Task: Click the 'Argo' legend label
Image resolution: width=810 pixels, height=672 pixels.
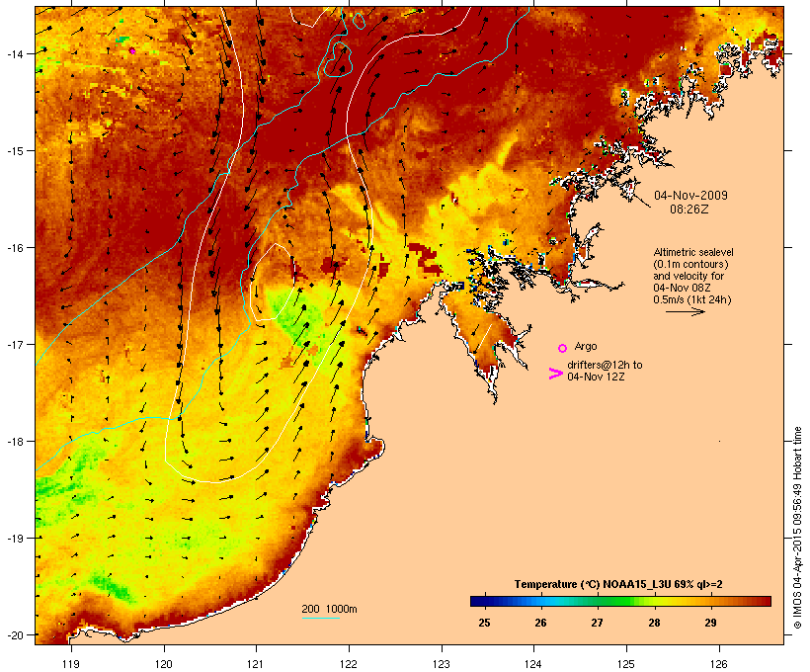Action: (586, 346)
